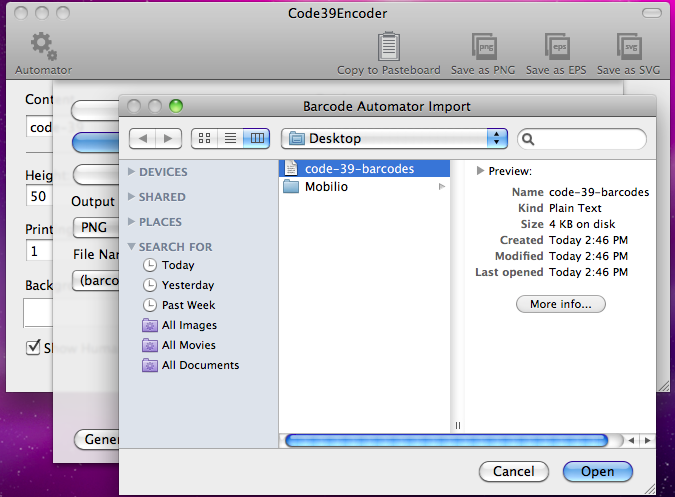This screenshot has width=675, height=497.
Task: Expand the DEVICES sidebar section
Action: [x=133, y=172]
